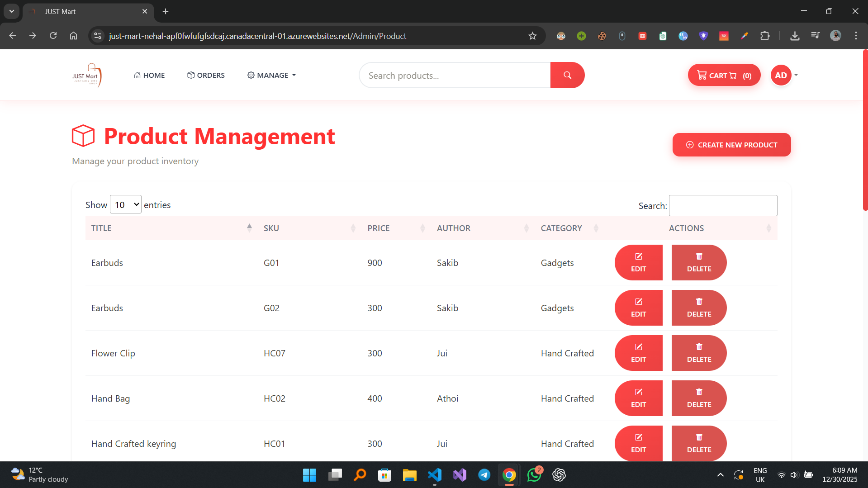The height and width of the screenshot is (488, 868).
Task: Delete the Flower Clip product
Action: pyautogui.click(x=699, y=353)
